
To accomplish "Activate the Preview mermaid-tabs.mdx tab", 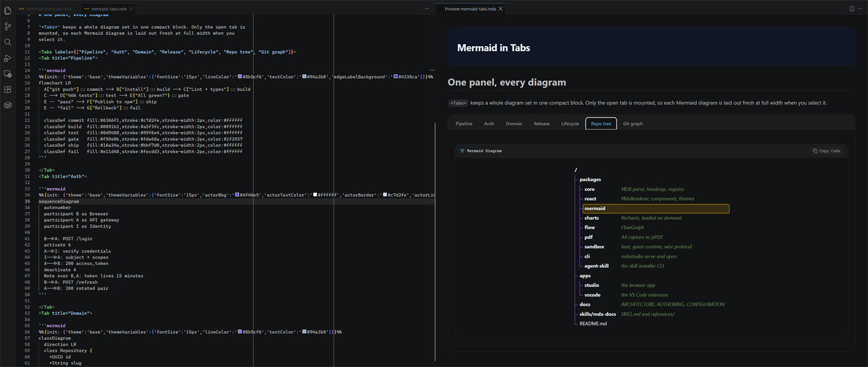I will [470, 9].
